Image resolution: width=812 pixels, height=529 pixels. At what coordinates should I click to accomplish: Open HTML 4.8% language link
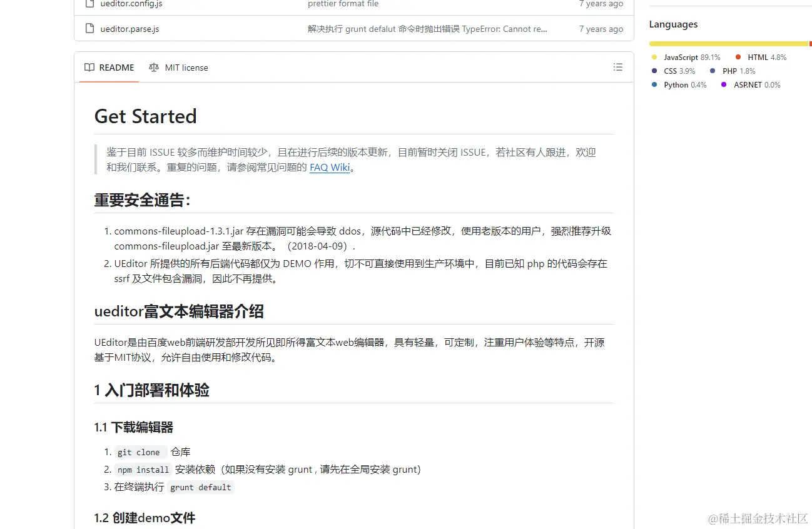pyautogui.click(x=767, y=58)
